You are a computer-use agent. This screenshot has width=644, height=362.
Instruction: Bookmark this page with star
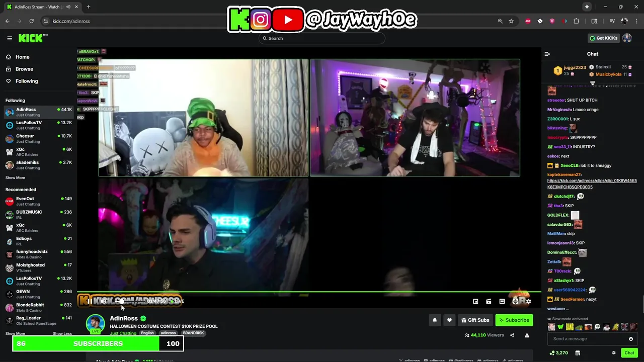(x=511, y=21)
